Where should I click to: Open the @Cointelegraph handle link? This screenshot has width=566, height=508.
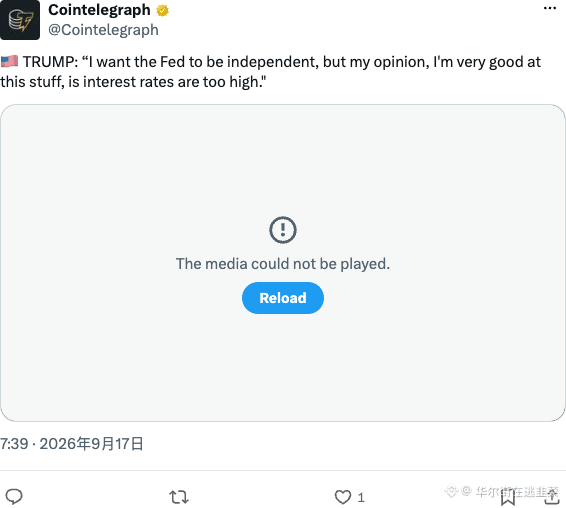point(103,30)
